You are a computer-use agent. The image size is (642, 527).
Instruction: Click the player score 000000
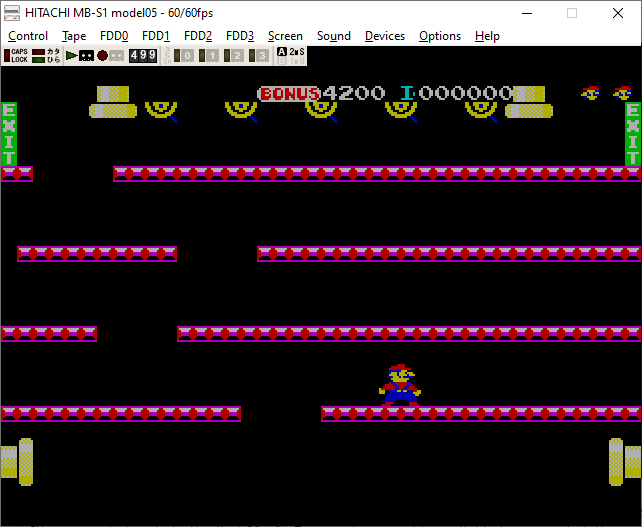[466, 93]
